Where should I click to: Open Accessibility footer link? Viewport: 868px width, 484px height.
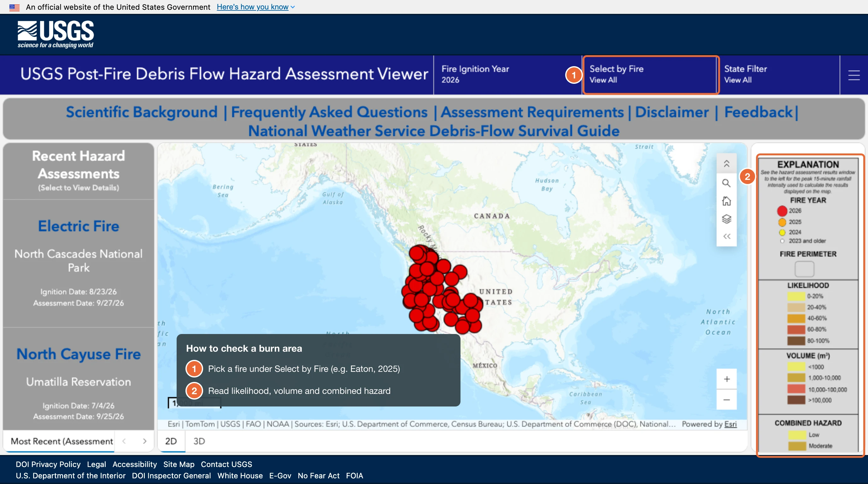(x=134, y=464)
